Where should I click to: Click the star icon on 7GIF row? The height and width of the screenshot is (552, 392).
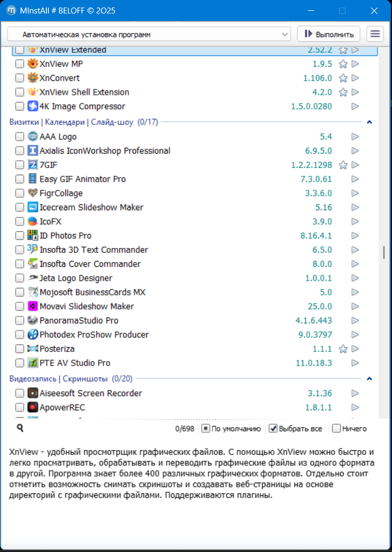(342, 165)
